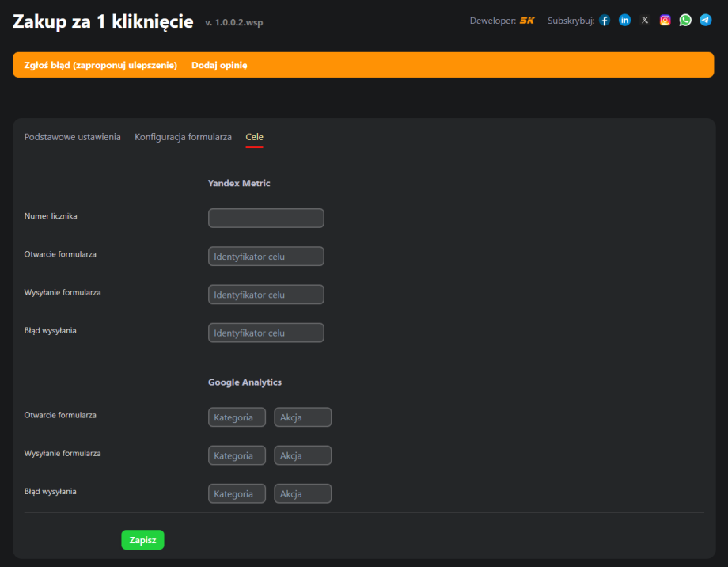728x567 pixels.
Task: Click Yandex Błąd wysyłania identyfikator celu field
Action: point(266,333)
